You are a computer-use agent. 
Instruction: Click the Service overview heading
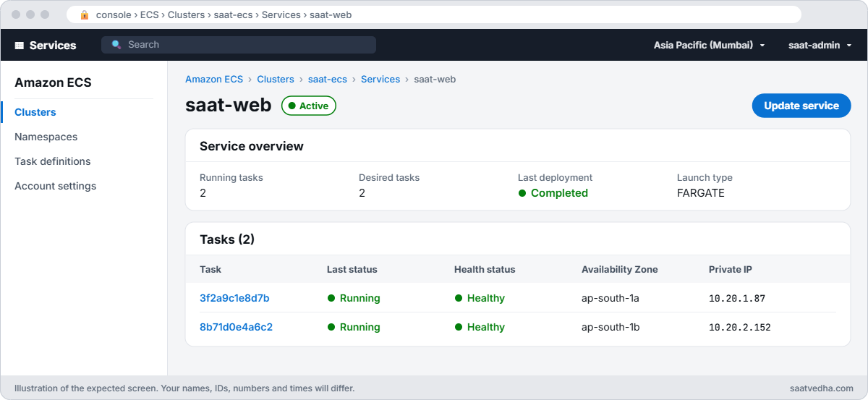coord(252,146)
